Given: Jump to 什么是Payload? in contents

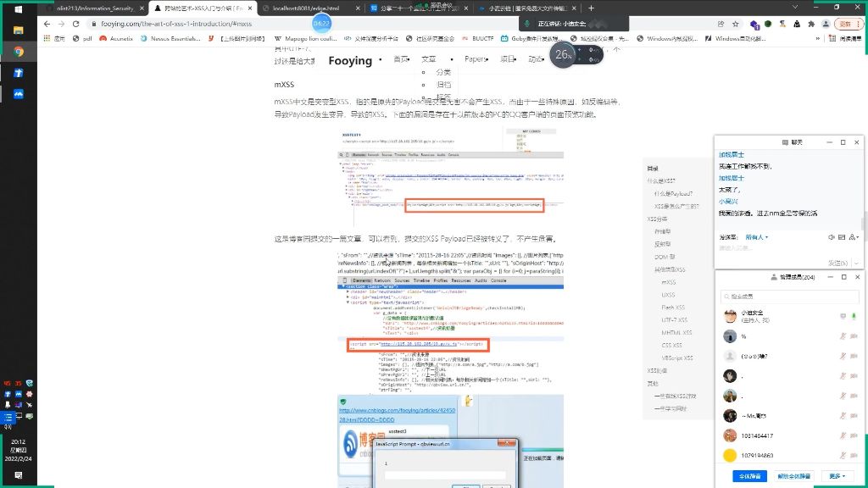Looking at the screenshot, I should [673, 194].
